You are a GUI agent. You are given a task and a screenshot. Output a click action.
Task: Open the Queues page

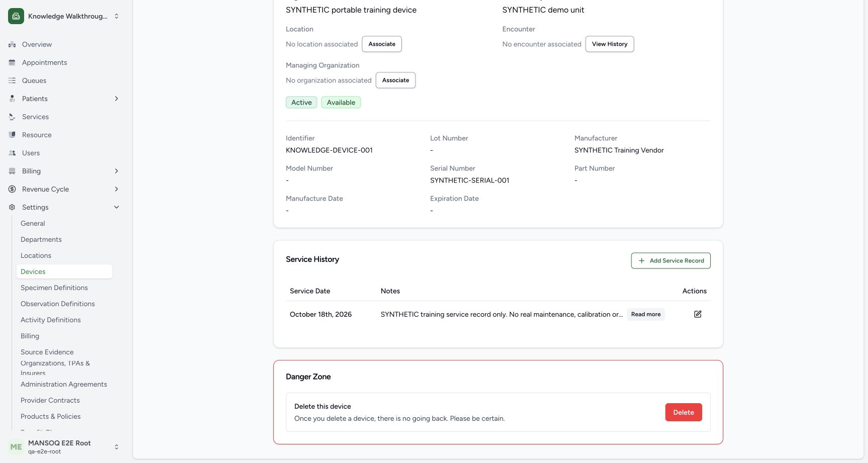pos(34,80)
